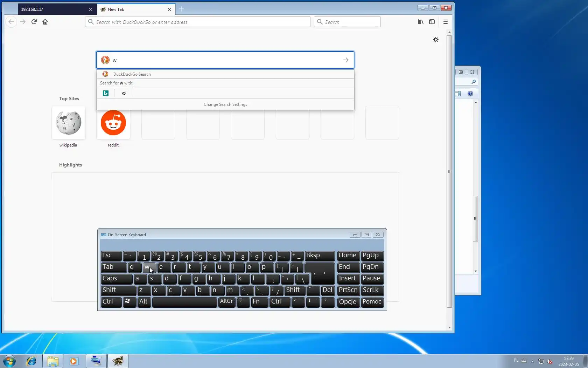Screen dimensions: 588x368
Task: Toggle Alt on the On-Screen Keyboard
Action: (x=145, y=302)
